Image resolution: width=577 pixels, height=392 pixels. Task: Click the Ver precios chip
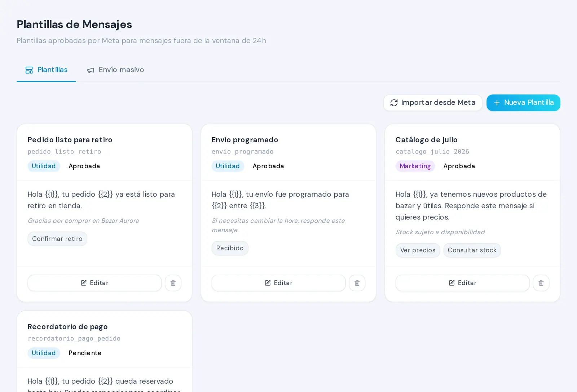point(418,250)
